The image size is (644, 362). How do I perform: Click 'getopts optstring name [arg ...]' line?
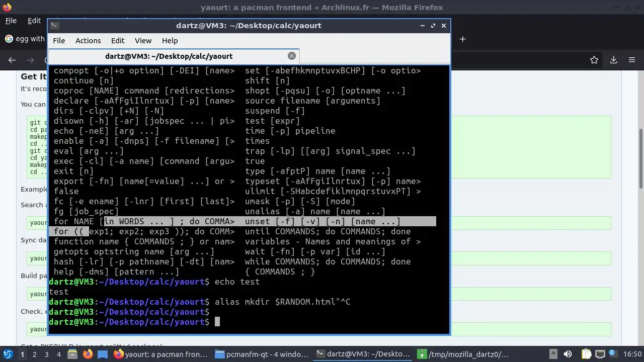point(134,251)
